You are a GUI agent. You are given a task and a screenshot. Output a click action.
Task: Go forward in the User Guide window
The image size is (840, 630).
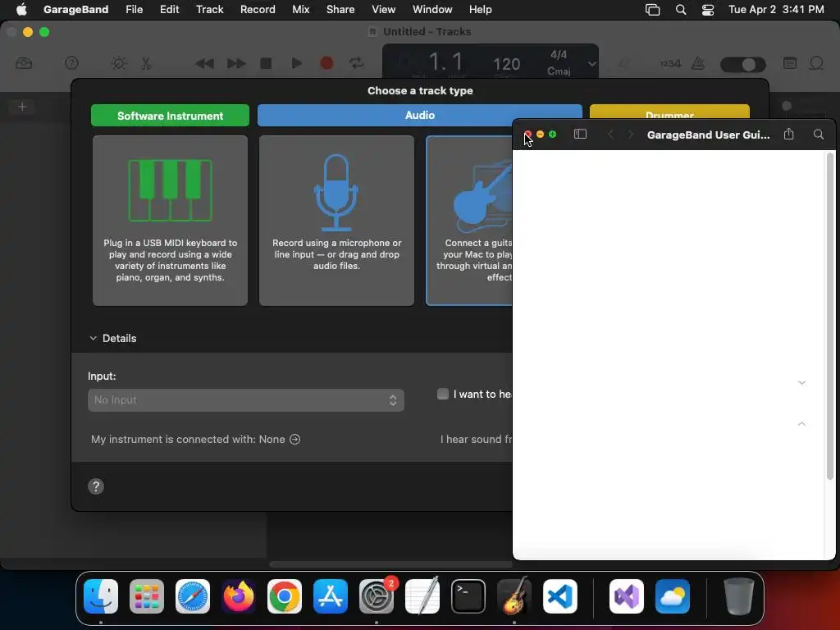(631, 135)
